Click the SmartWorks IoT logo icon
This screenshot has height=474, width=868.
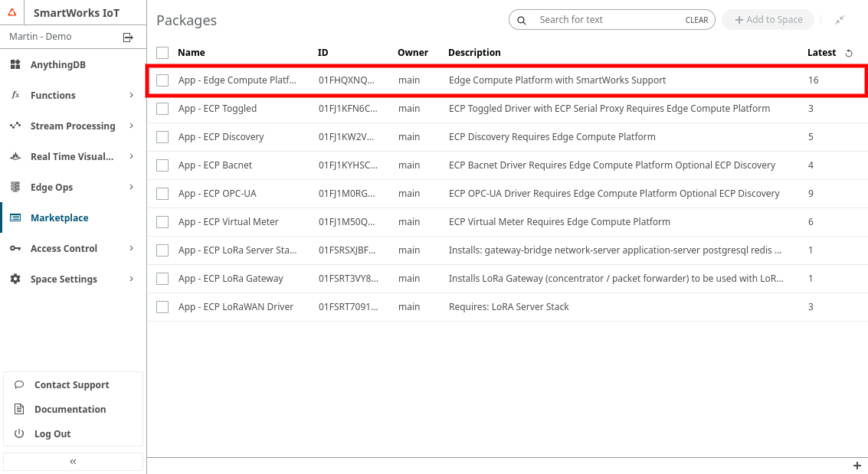[12, 12]
